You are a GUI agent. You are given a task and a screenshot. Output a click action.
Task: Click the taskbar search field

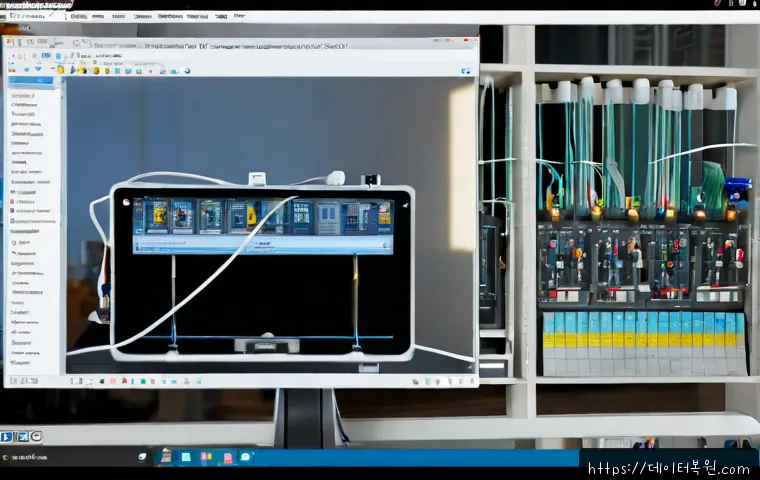[68, 457]
